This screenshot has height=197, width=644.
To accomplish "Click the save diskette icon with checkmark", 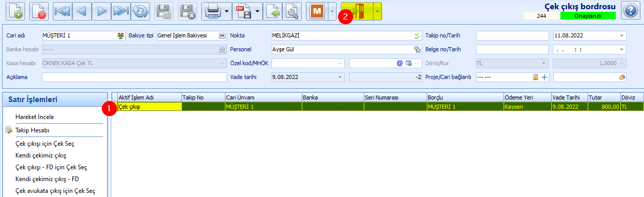I will pos(163,11).
